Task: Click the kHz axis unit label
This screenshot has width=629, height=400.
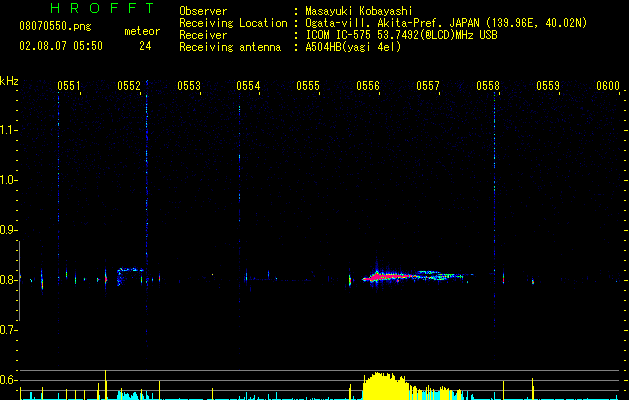Action: tap(9, 81)
